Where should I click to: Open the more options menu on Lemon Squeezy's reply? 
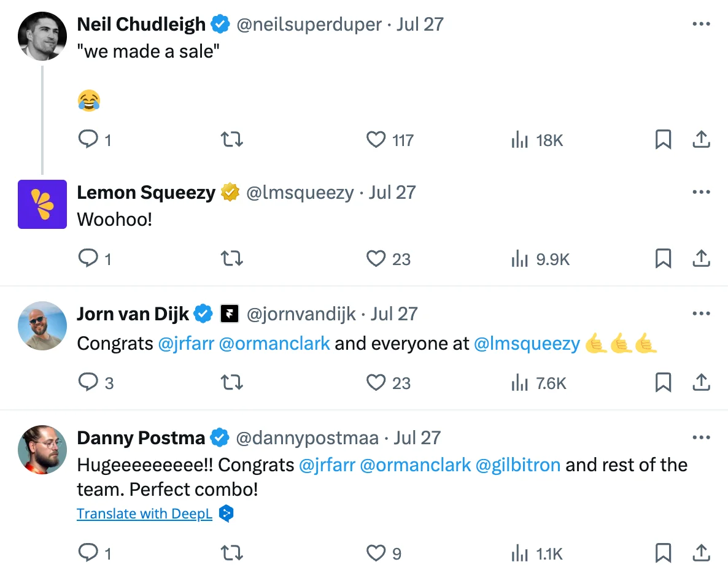pos(700,191)
